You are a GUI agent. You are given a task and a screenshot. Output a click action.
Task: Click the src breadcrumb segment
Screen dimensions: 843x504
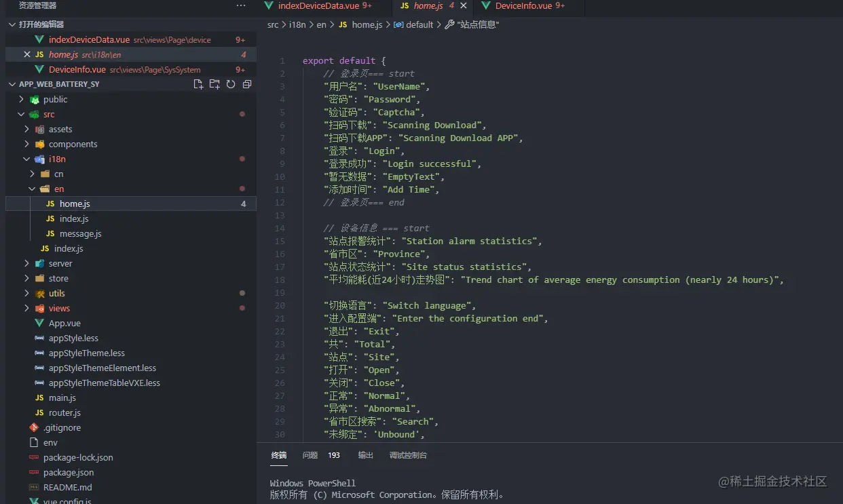(273, 24)
